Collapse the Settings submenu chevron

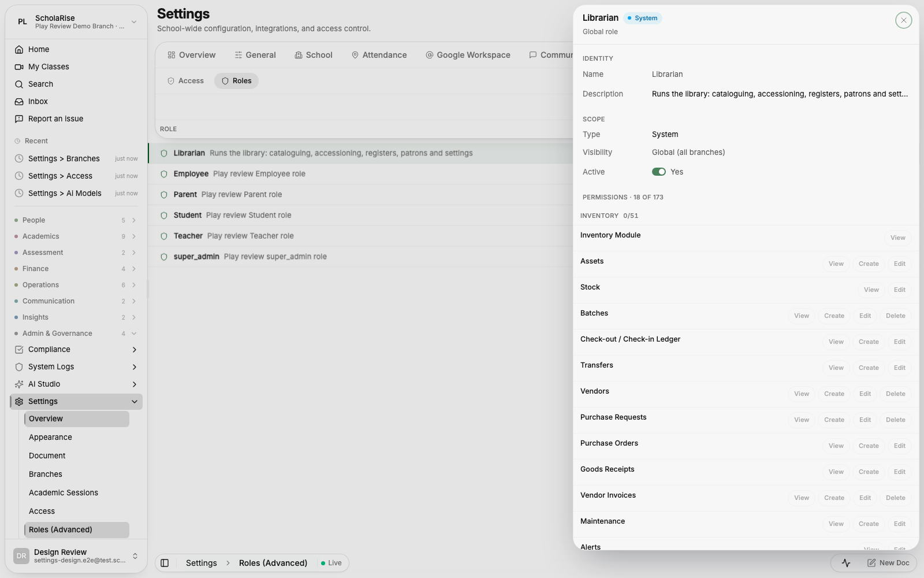(x=134, y=402)
